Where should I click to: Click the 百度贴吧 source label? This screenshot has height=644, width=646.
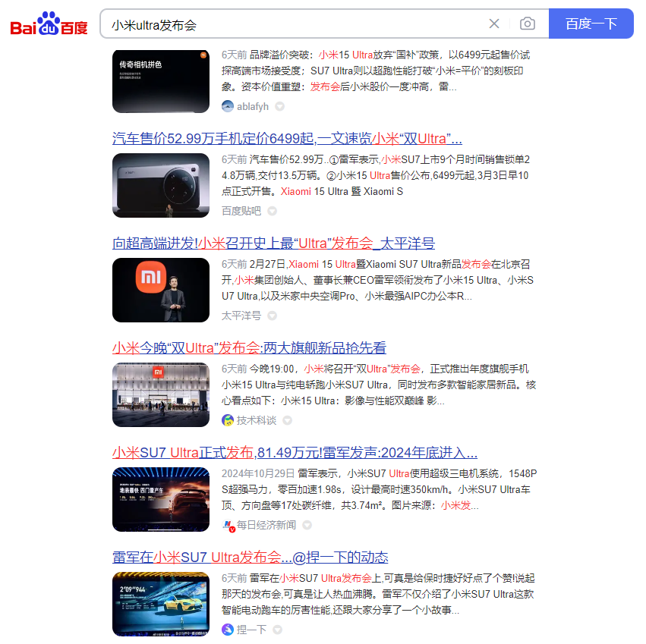coord(241,211)
